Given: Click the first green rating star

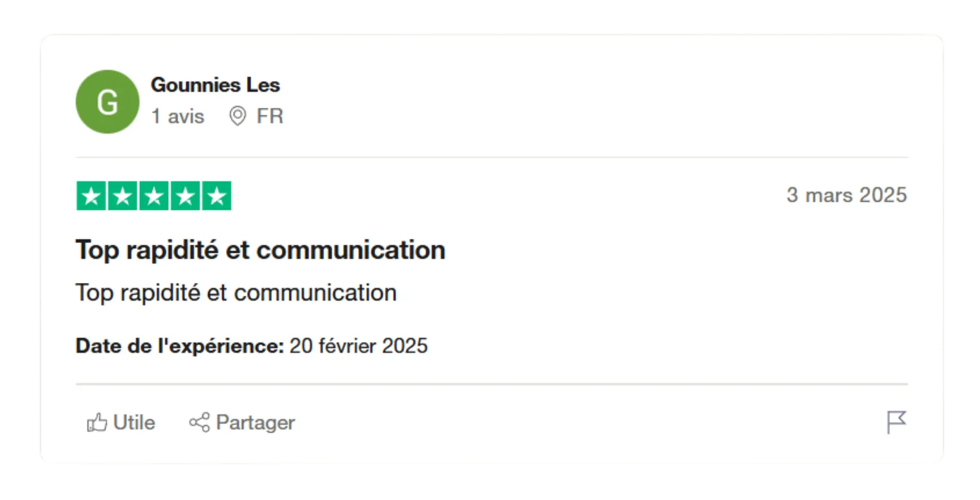Looking at the screenshot, I should 91,196.
